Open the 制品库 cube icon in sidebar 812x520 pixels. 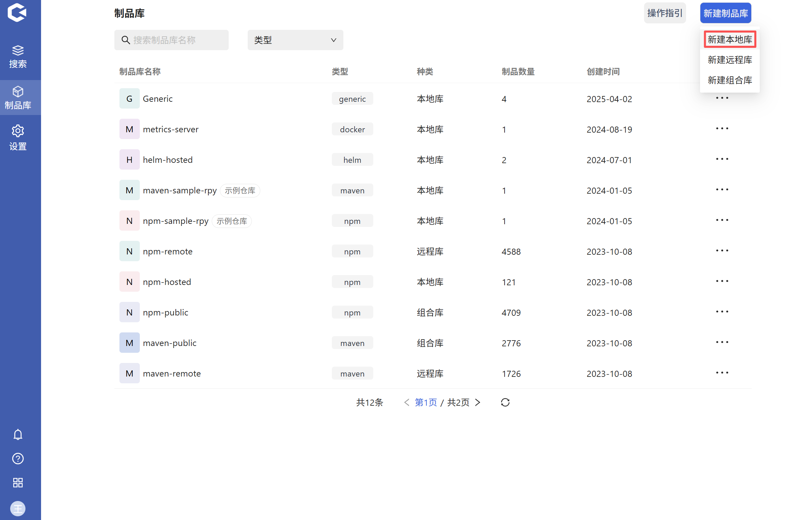(18, 92)
